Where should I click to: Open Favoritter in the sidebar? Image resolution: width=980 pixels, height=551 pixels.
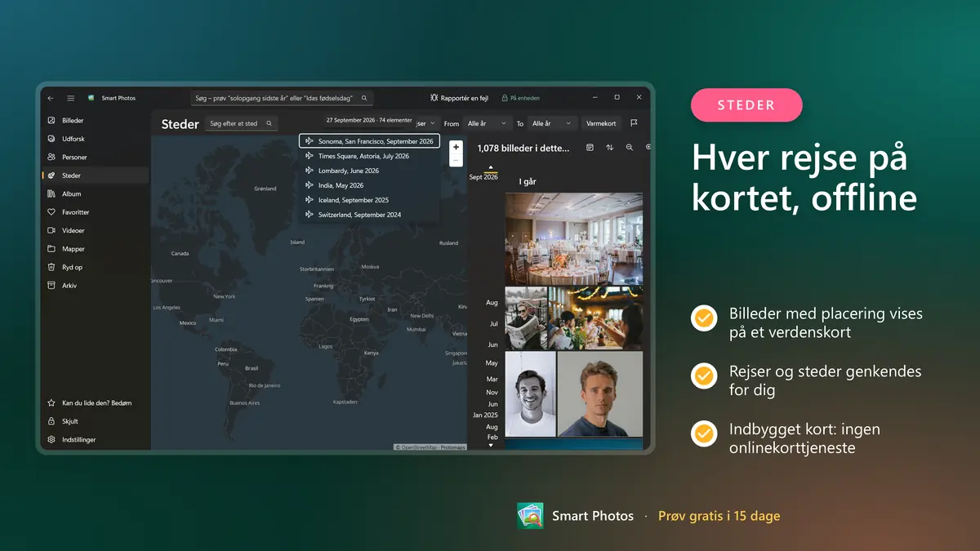(x=96, y=212)
